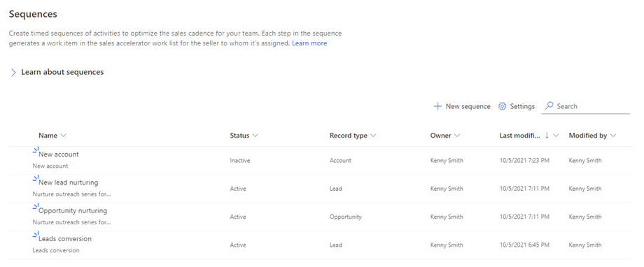The image size is (644, 267).
Task: Click the Sequences page heading
Action: point(33,15)
